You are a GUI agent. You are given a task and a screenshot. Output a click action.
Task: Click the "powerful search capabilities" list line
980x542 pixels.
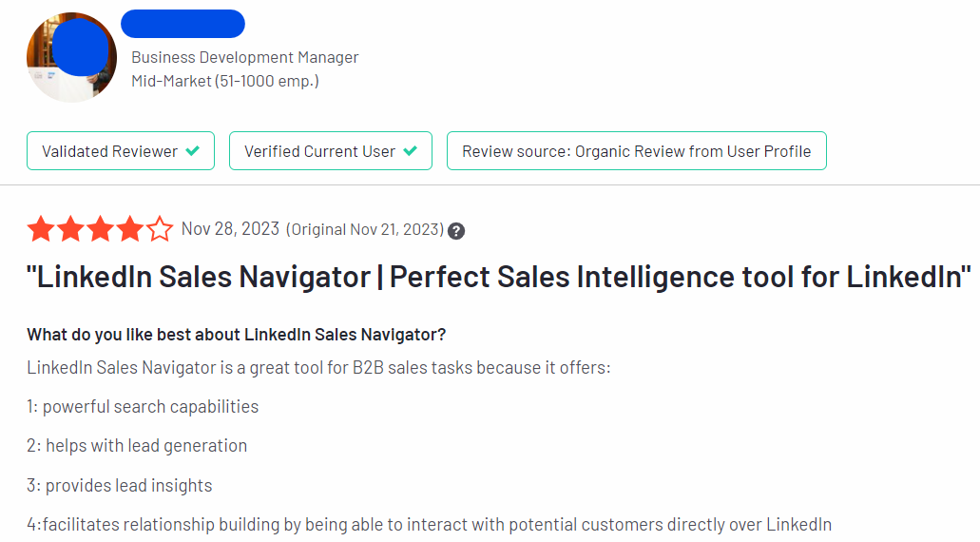pos(143,407)
